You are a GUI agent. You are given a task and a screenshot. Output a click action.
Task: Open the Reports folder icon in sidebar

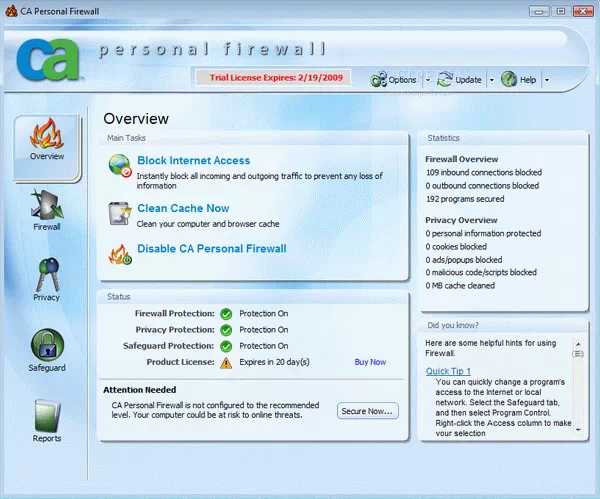[47, 416]
